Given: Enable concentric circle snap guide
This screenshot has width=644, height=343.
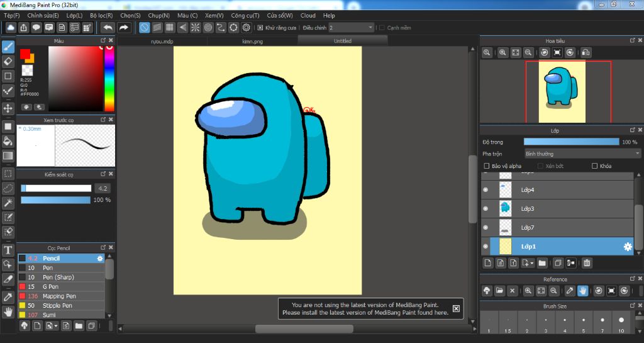Looking at the screenshot, I should (x=208, y=28).
